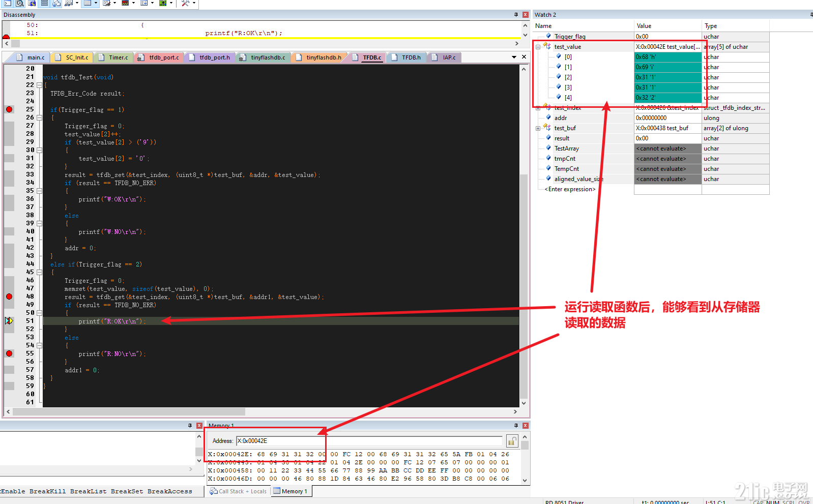Collapse the code block at line 35

[39, 191]
